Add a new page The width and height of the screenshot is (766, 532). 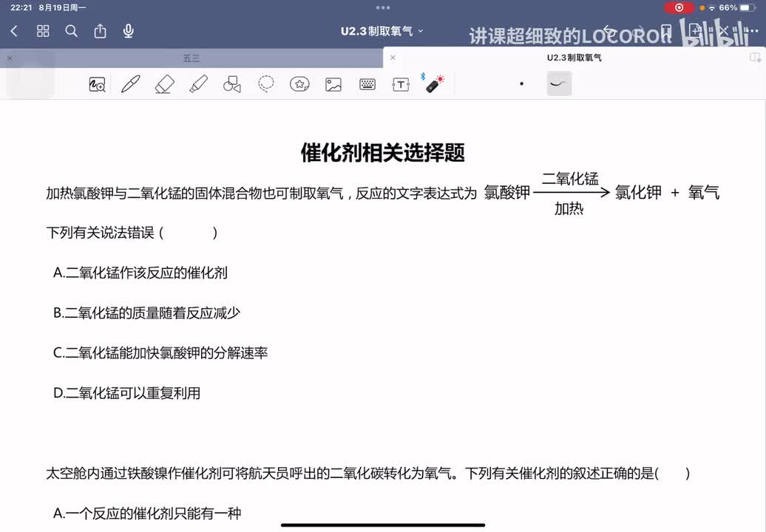point(695,31)
